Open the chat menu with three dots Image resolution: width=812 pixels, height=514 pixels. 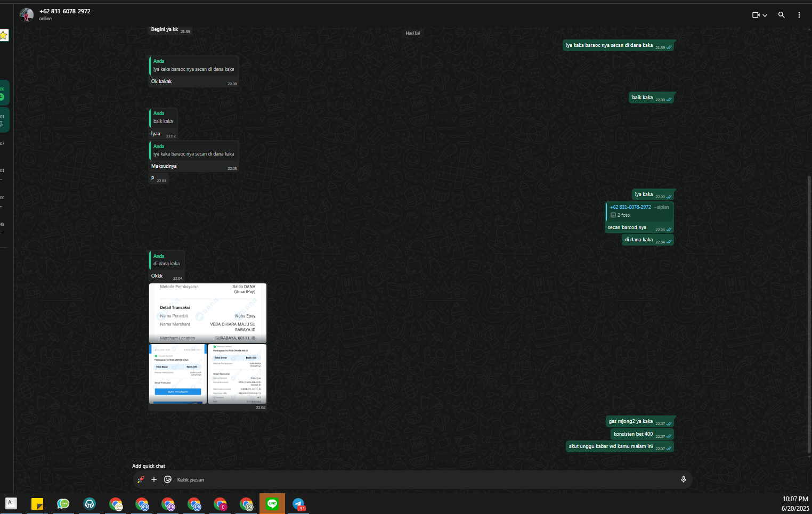tap(799, 15)
